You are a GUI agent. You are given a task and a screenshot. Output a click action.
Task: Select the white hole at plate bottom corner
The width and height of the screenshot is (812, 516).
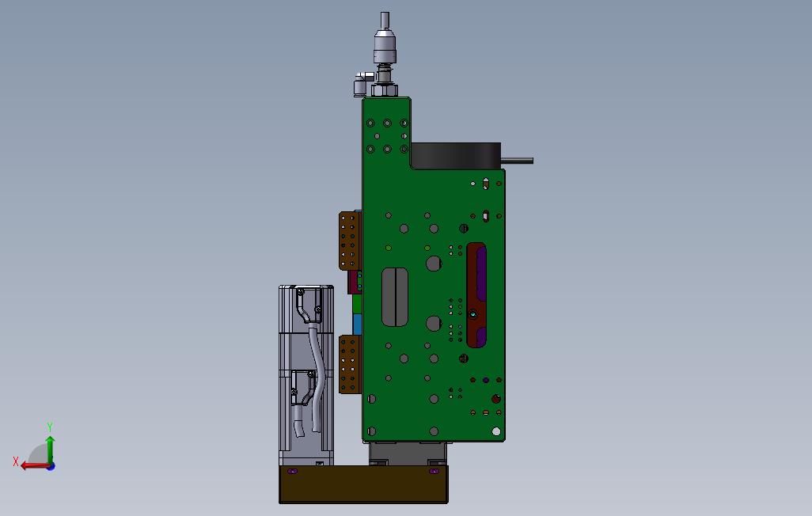click(496, 431)
